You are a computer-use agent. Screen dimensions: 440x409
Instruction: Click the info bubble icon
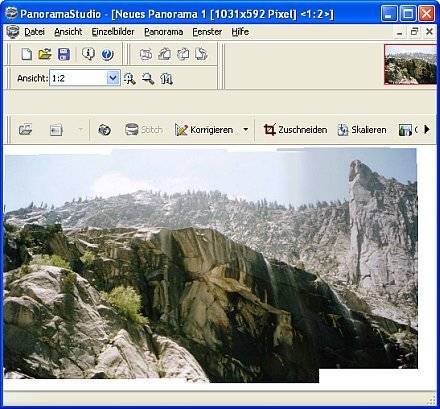point(88,54)
